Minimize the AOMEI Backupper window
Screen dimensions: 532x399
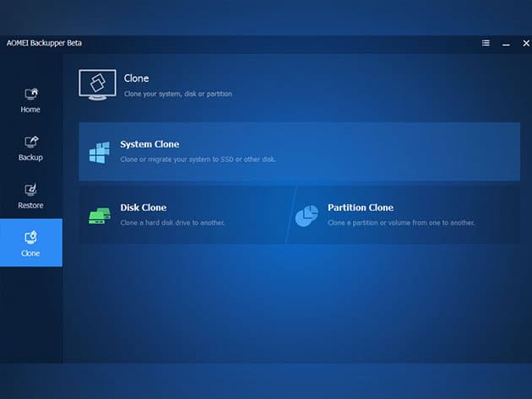coord(506,44)
